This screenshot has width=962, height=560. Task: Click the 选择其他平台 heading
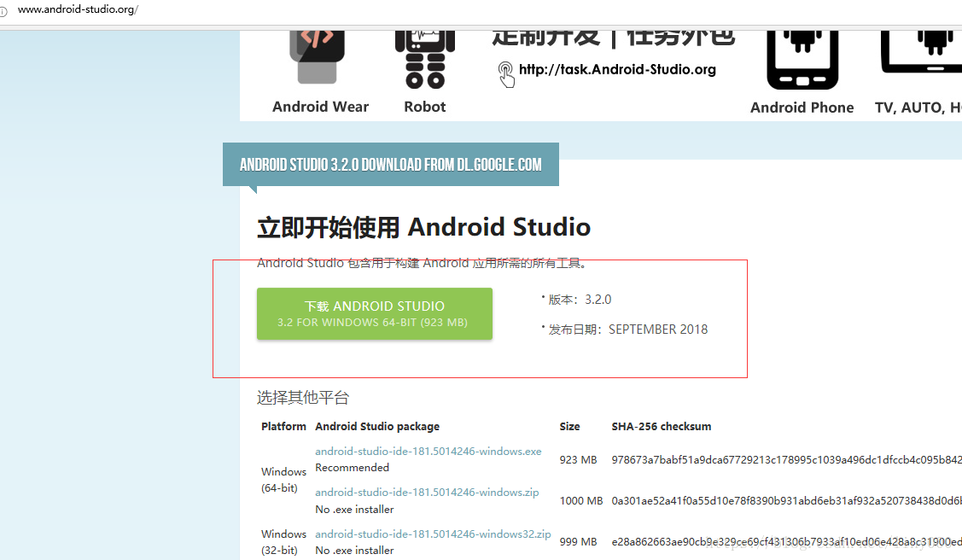(x=302, y=398)
